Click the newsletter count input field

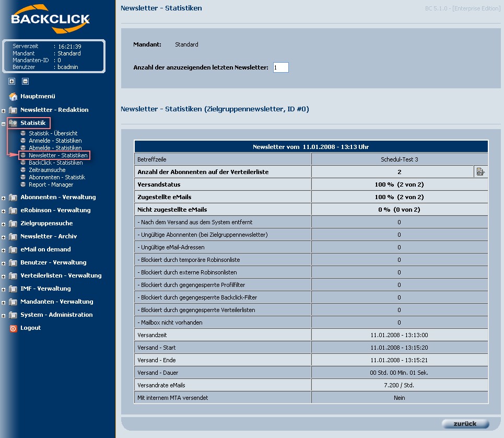pyautogui.click(x=280, y=67)
